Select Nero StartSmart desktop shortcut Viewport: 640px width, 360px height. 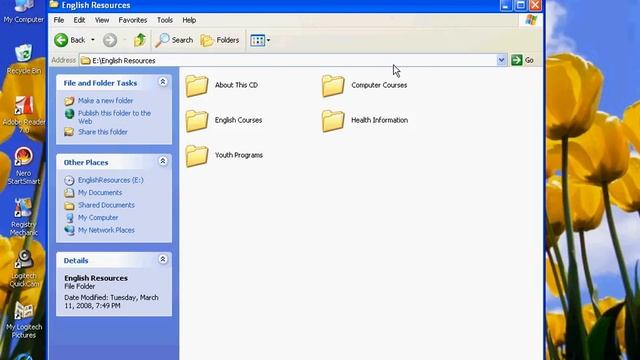point(24,166)
